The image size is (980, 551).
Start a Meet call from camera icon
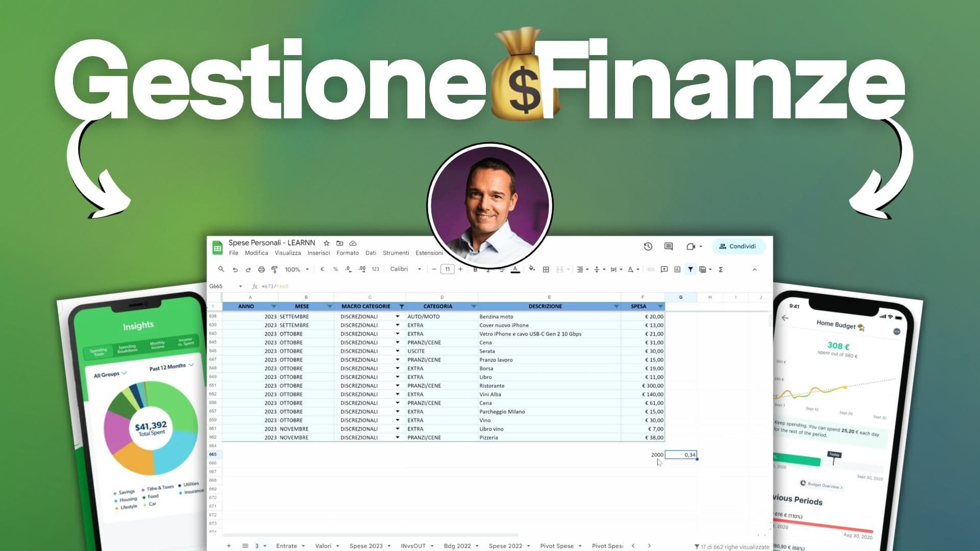click(x=691, y=246)
